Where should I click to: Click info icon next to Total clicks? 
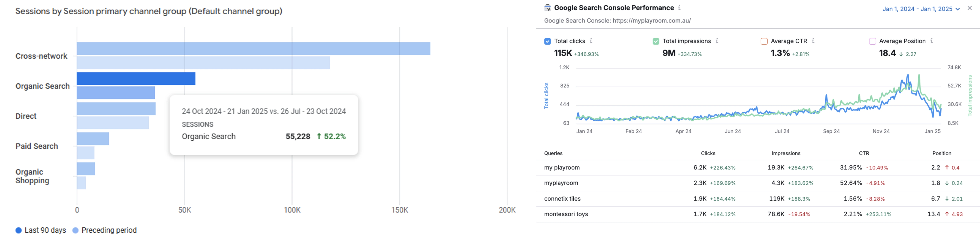tap(591, 41)
